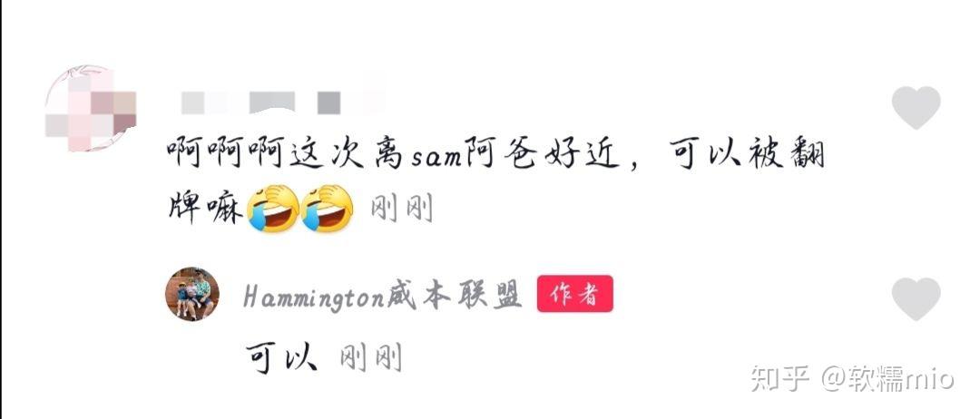The height and width of the screenshot is (419, 980).
Task: Select the reply text 可以
Action: pos(281,358)
